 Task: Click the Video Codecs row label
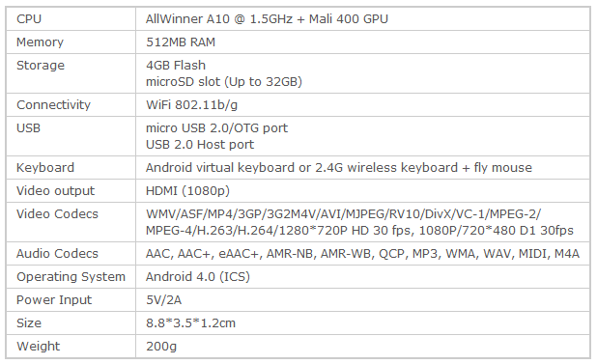[x=57, y=214]
